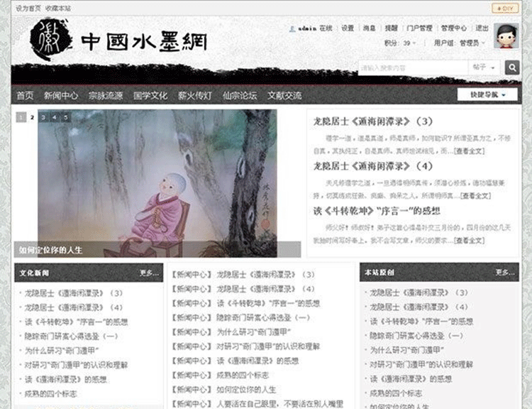Open 新闻中心 navigation item
The height and width of the screenshot is (409, 532).
point(61,95)
